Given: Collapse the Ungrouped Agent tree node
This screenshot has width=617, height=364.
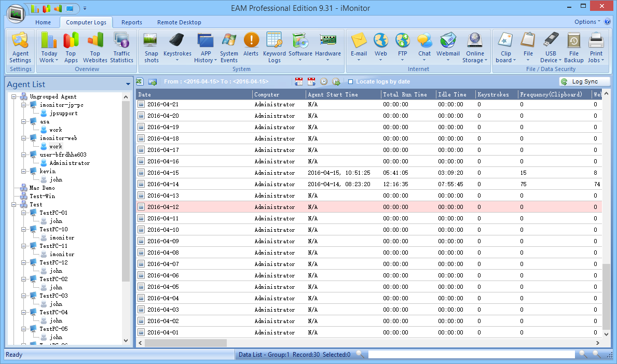Looking at the screenshot, I should [x=14, y=97].
